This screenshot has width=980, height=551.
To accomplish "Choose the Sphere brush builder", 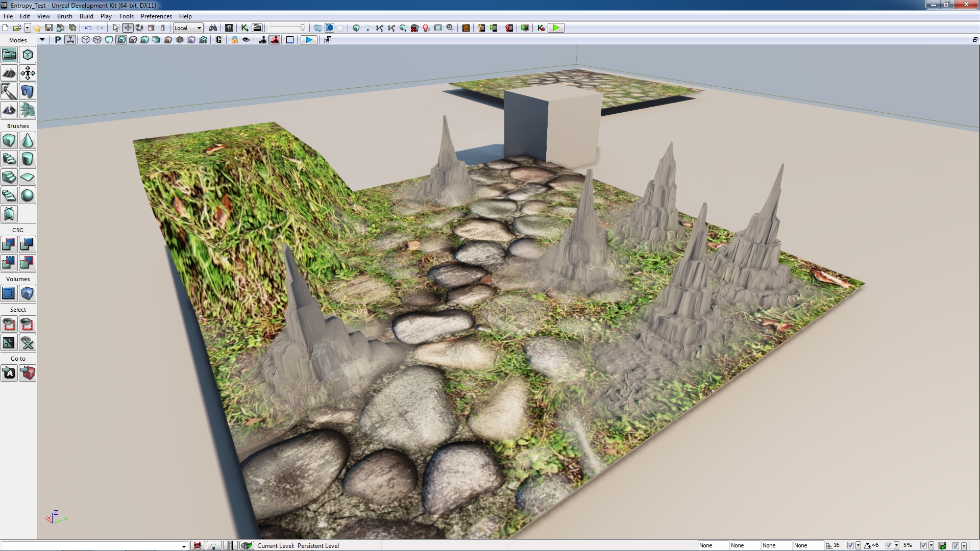I will 28,196.
